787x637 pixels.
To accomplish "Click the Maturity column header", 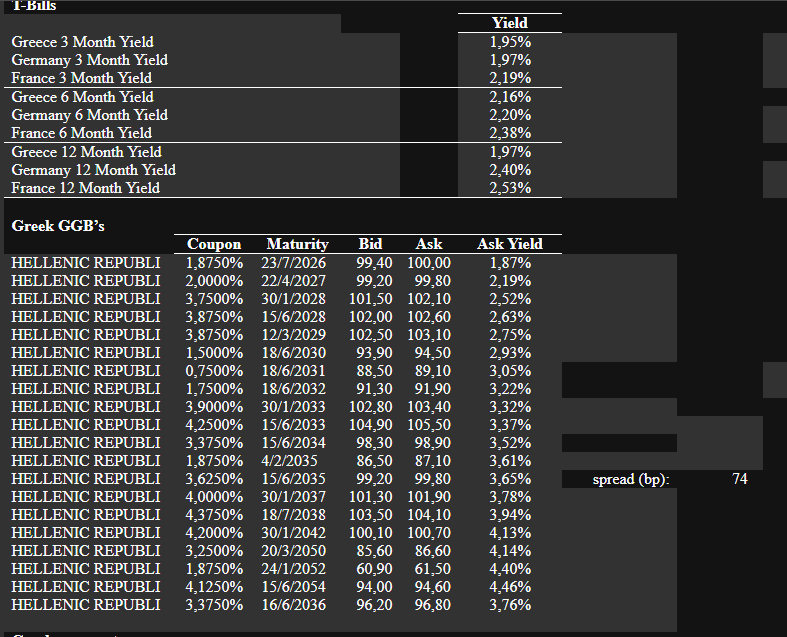I will (x=297, y=244).
